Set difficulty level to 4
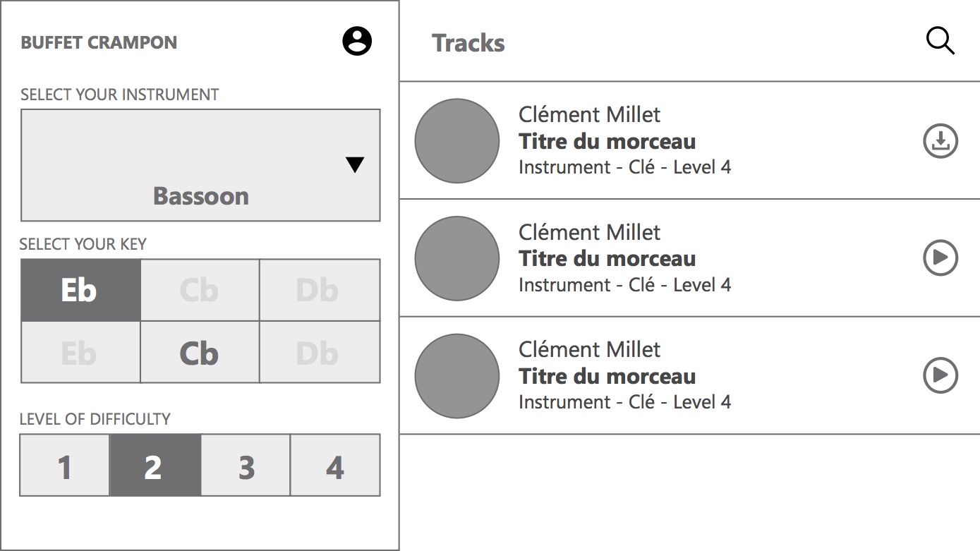The height and width of the screenshot is (551, 980). point(335,466)
